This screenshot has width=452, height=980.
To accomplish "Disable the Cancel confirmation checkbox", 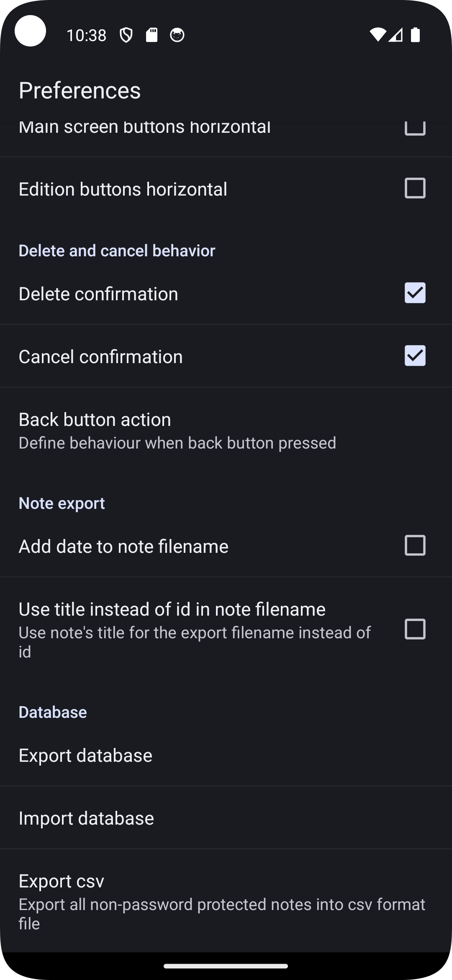I will click(x=415, y=356).
